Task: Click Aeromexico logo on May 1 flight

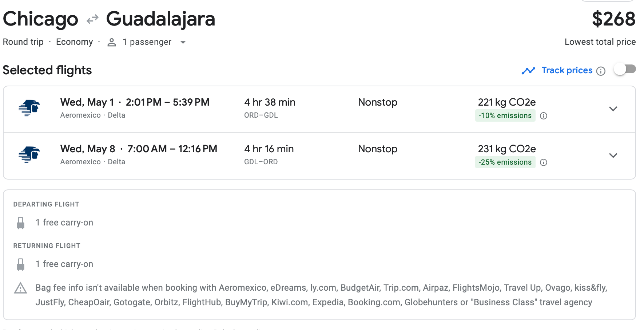Action: [x=29, y=108]
